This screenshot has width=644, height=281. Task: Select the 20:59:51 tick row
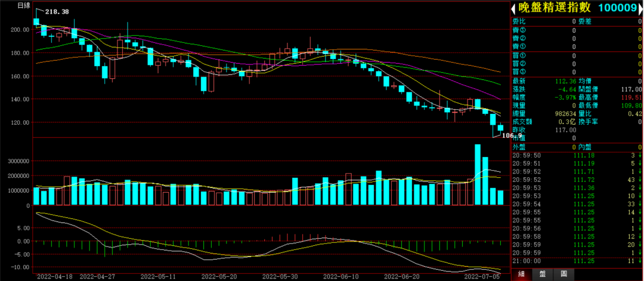pos(577,163)
